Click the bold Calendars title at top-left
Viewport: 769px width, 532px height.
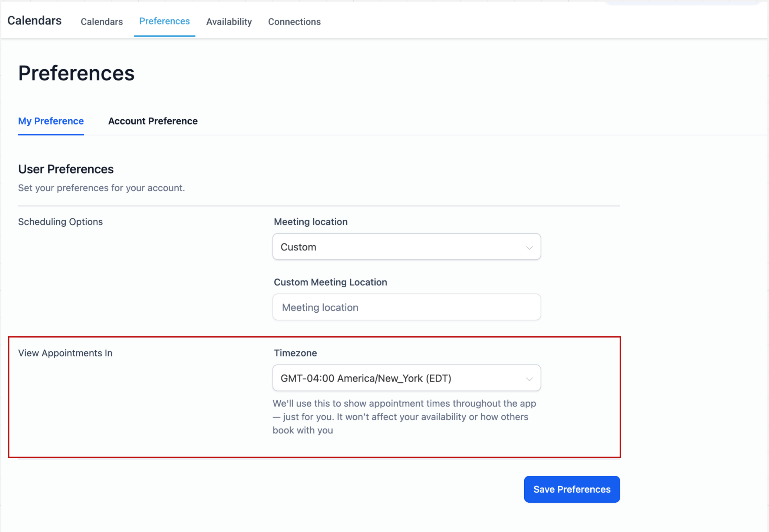click(x=34, y=20)
